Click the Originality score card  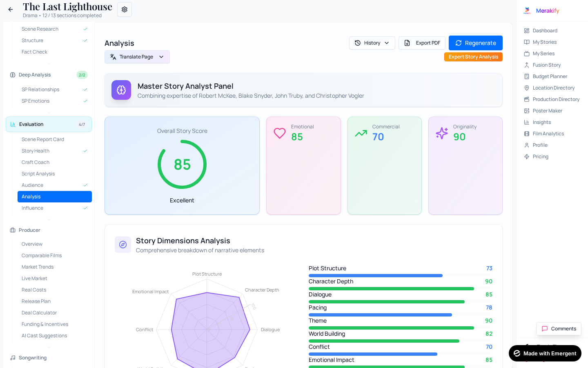[465, 166]
